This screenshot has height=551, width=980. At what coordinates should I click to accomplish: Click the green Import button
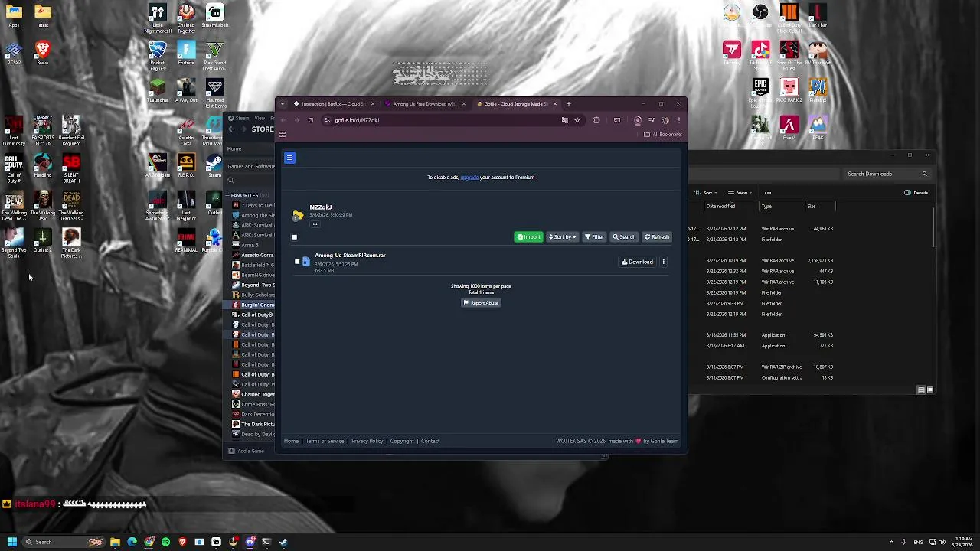click(528, 237)
